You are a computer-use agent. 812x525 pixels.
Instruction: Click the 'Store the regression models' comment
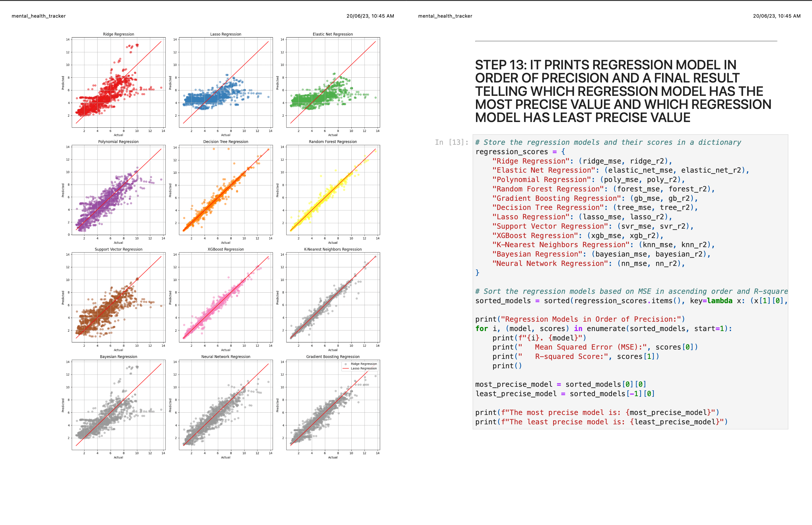tap(608, 142)
